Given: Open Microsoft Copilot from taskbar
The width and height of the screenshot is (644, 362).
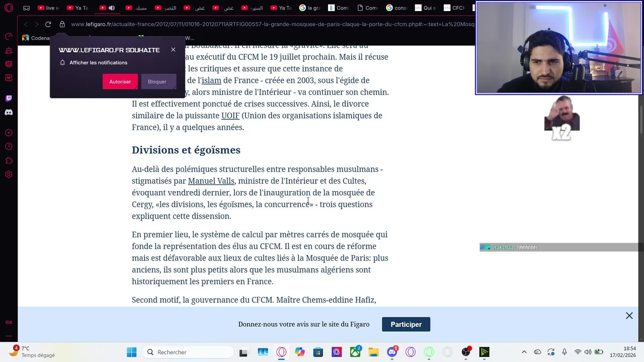Looking at the screenshot, I should pos(300,352).
